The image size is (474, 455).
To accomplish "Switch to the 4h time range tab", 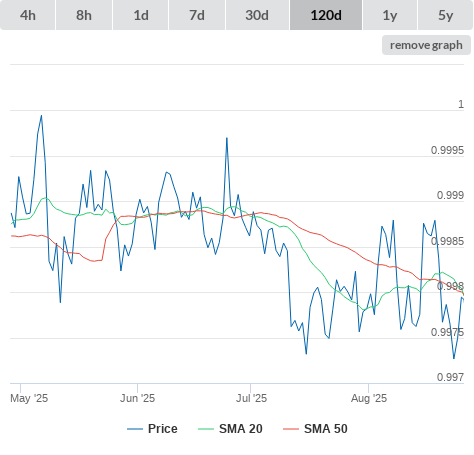I will (28, 15).
